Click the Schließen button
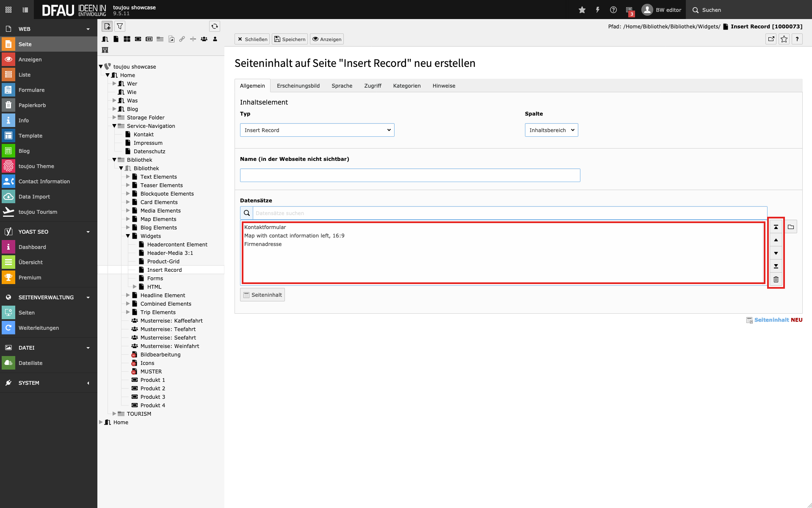The height and width of the screenshot is (508, 812). coord(252,39)
